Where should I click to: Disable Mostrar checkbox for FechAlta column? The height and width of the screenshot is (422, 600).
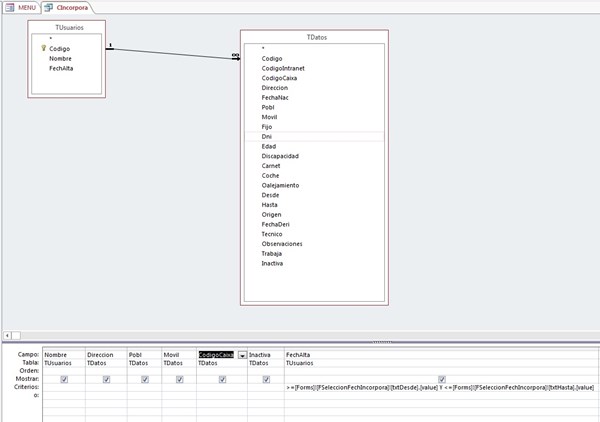[441, 379]
